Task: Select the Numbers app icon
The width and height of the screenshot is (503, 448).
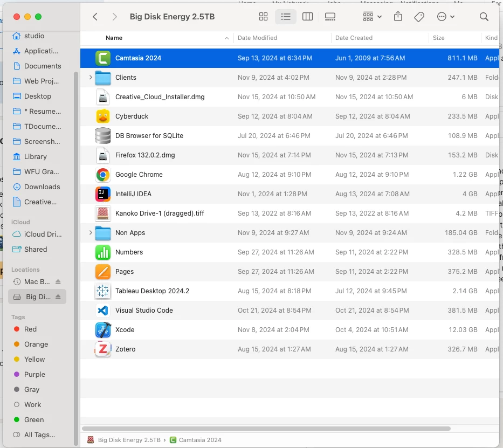Action: point(103,252)
